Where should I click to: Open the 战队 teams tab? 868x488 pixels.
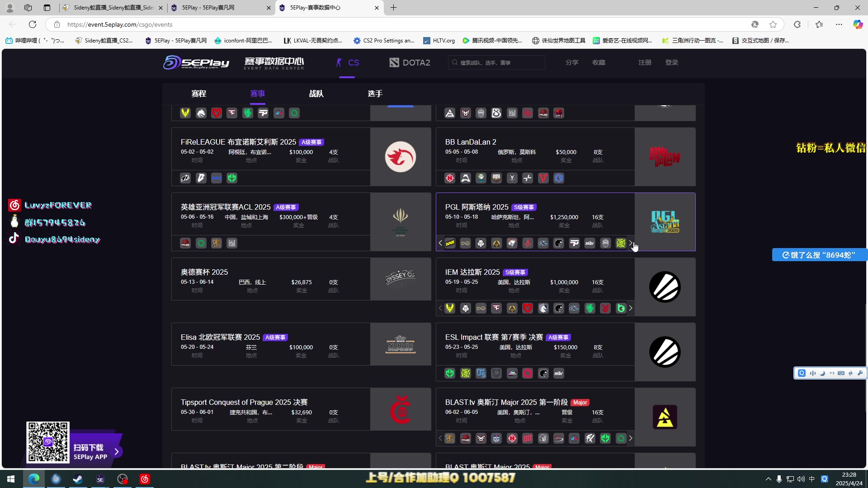pyautogui.click(x=316, y=94)
